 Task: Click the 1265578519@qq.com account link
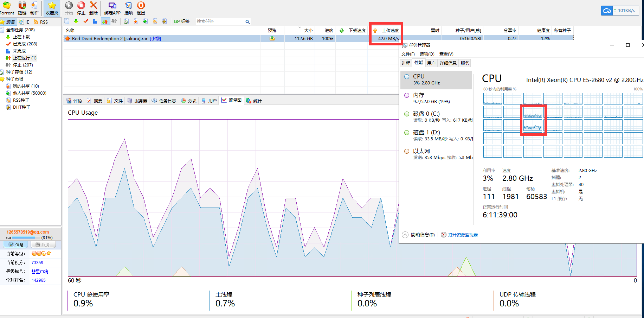[x=28, y=232]
